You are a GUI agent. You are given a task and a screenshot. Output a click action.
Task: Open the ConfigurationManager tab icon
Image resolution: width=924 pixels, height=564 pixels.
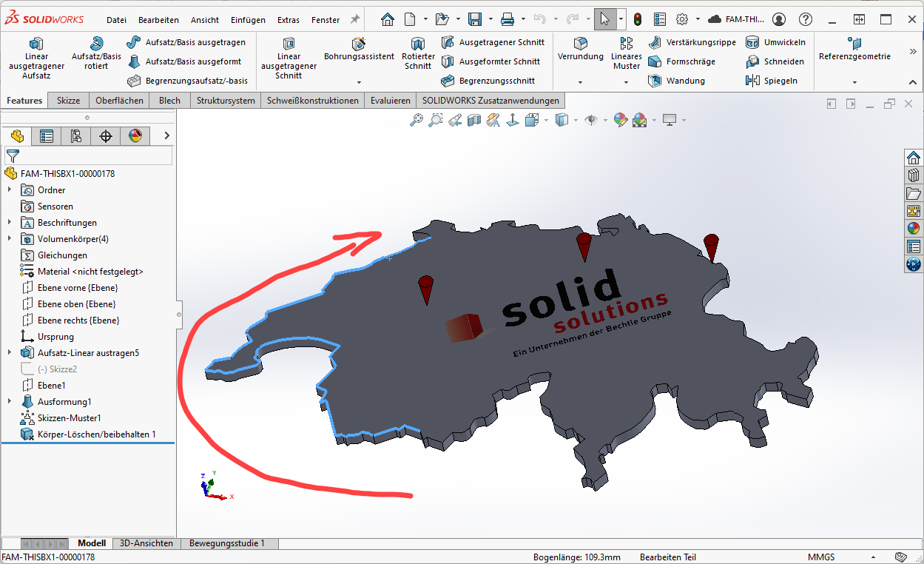(76, 135)
